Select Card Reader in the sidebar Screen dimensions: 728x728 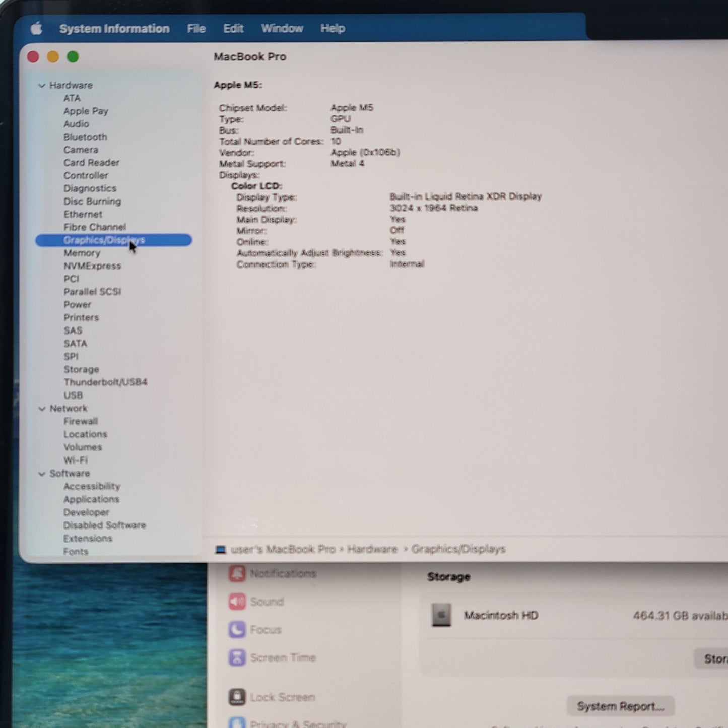91,163
